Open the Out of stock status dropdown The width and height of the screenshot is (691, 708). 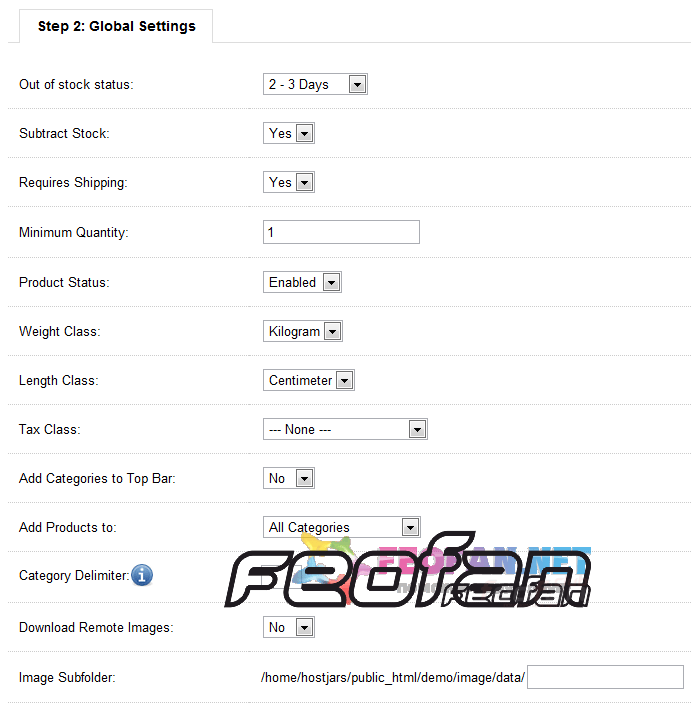point(315,84)
